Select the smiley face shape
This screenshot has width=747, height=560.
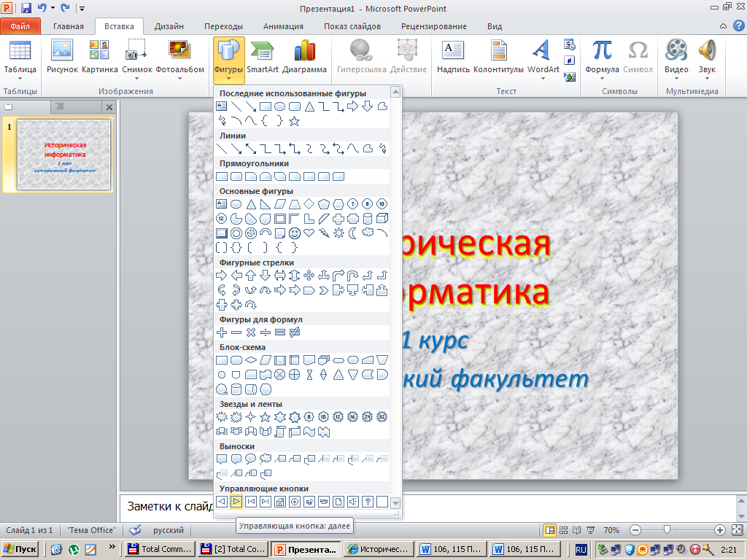click(x=295, y=233)
